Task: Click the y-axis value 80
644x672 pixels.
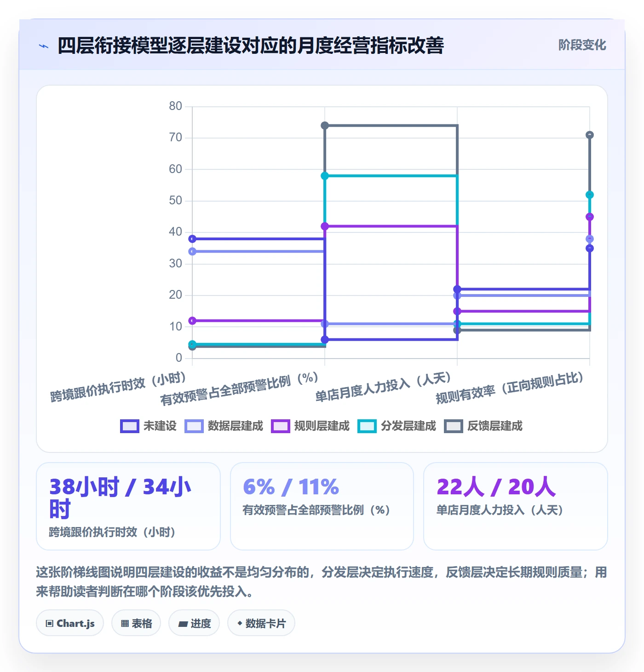Action: [x=176, y=106]
